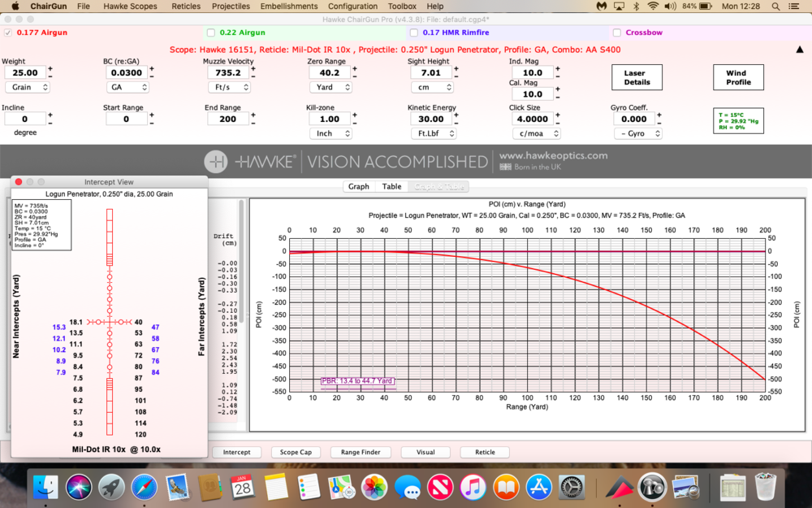Open Finder from the Dock
The image size is (812, 508).
[x=46, y=487]
